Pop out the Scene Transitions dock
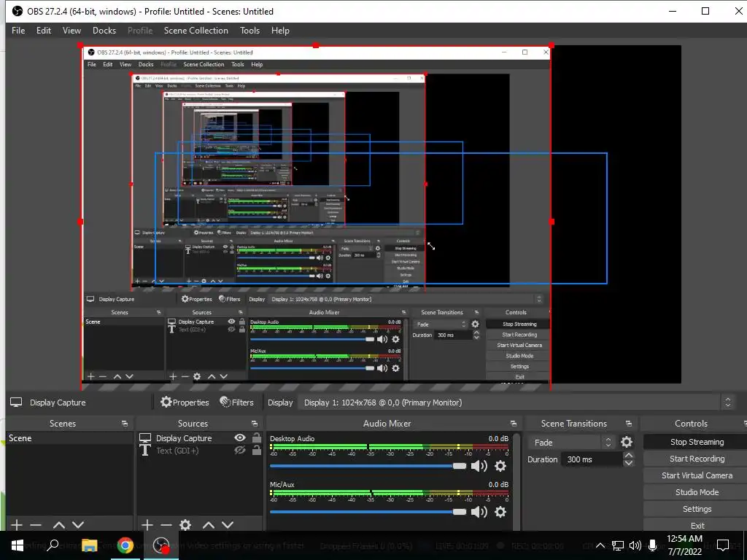 628,424
